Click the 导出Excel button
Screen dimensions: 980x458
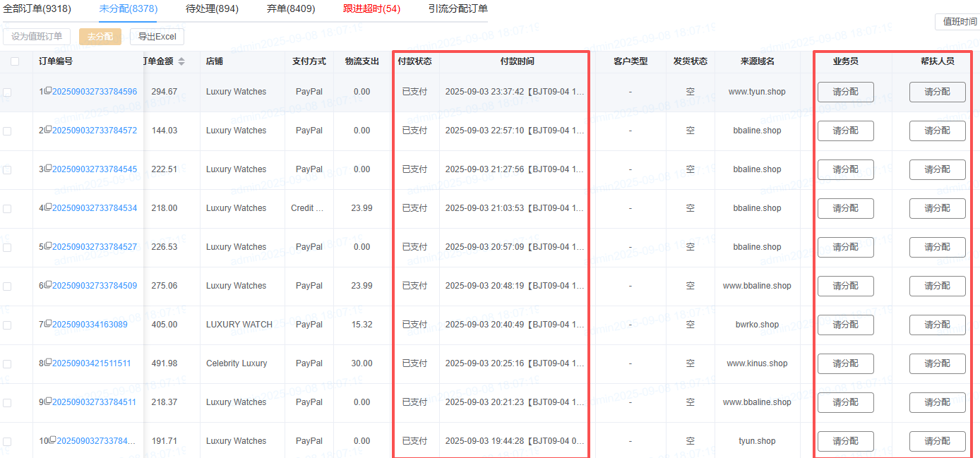pos(157,37)
